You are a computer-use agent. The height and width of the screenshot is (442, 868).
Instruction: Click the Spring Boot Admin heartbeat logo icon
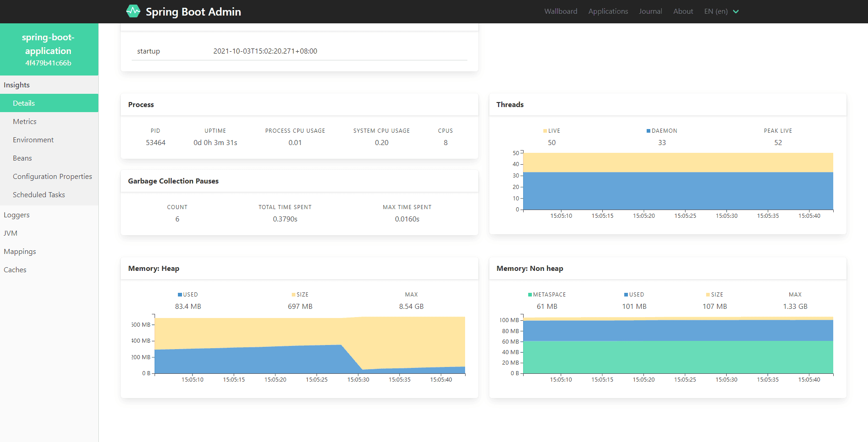click(133, 11)
